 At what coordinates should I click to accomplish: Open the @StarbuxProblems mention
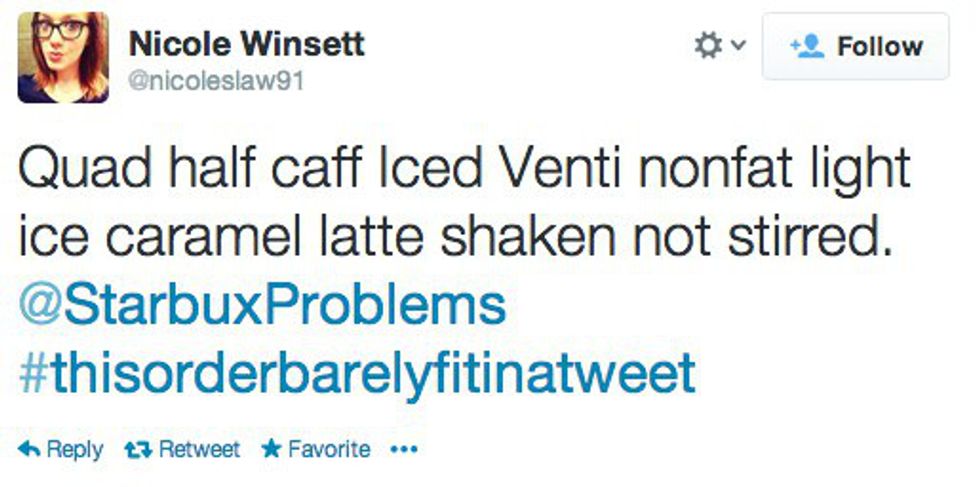(262, 306)
